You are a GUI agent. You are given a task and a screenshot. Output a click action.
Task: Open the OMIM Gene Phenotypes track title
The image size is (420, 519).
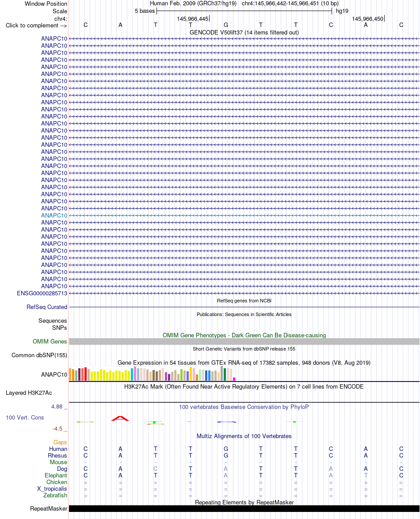tap(244, 335)
